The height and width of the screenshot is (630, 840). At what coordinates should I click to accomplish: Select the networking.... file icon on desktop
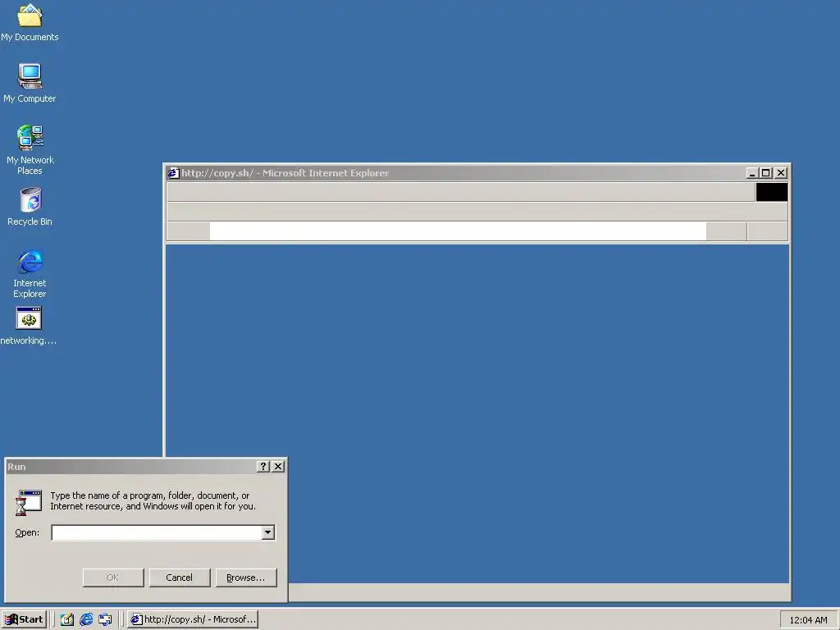(29, 325)
